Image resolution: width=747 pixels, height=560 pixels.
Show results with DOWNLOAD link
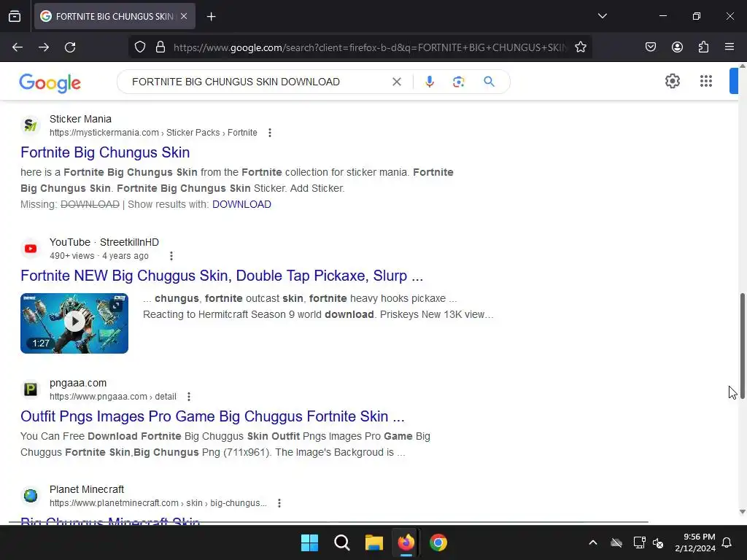241,204
